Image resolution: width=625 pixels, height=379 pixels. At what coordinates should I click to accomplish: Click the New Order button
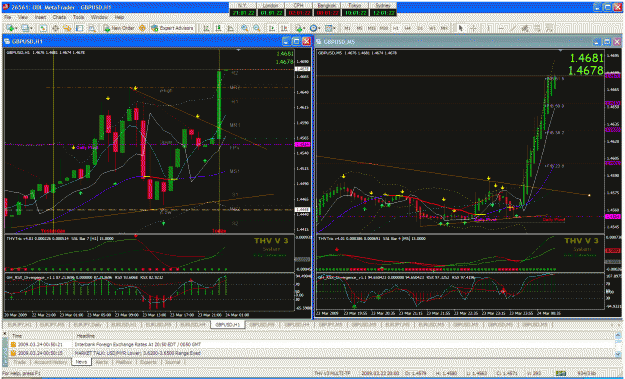click(118, 28)
